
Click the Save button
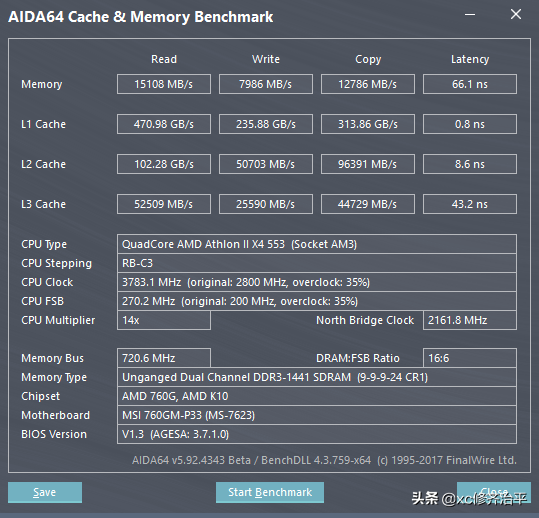[x=45, y=492]
